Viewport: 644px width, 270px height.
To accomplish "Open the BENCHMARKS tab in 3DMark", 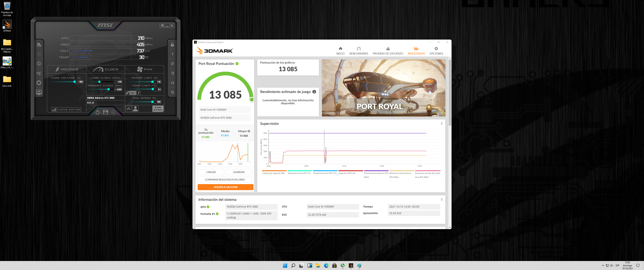I will [359, 51].
